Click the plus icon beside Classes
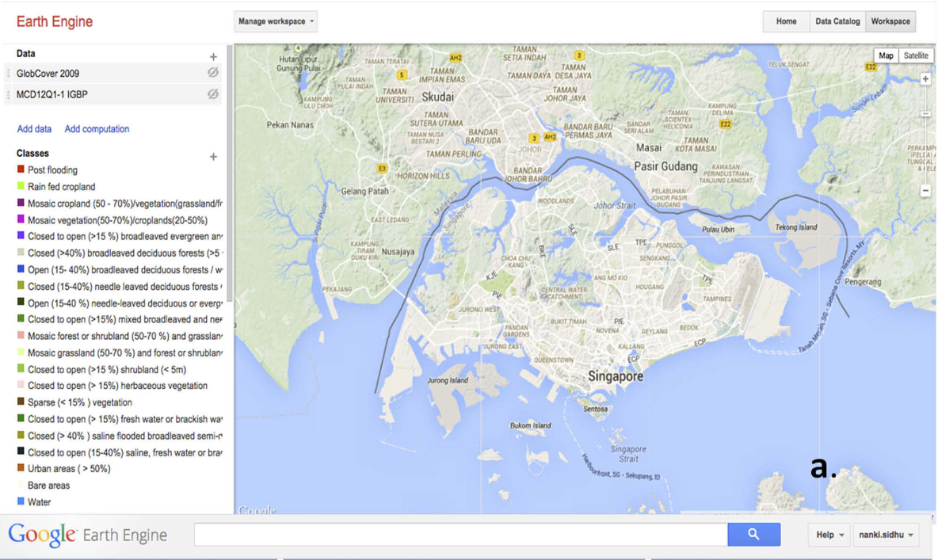The image size is (938, 560). point(213,157)
